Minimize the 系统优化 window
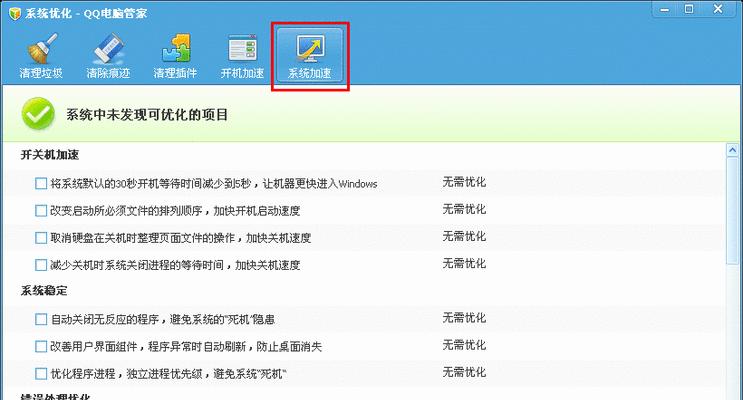This screenshot has height=400, width=743. click(x=665, y=9)
